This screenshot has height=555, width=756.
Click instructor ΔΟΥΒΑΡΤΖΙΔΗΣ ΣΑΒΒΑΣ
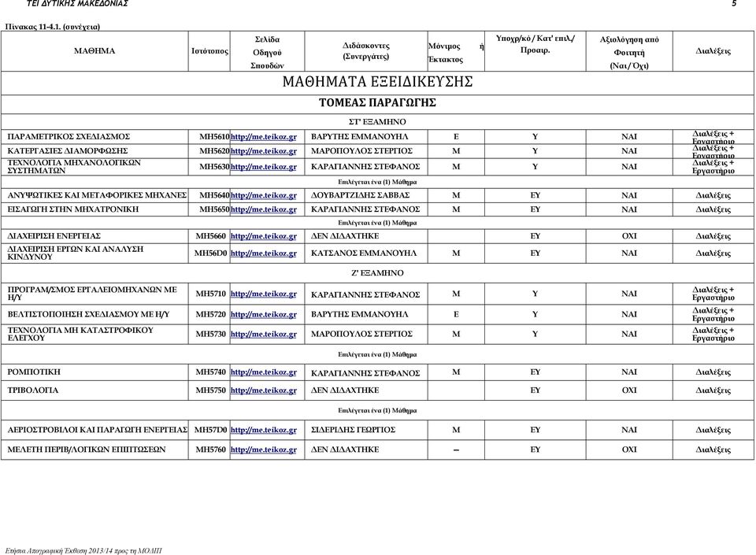click(360, 195)
